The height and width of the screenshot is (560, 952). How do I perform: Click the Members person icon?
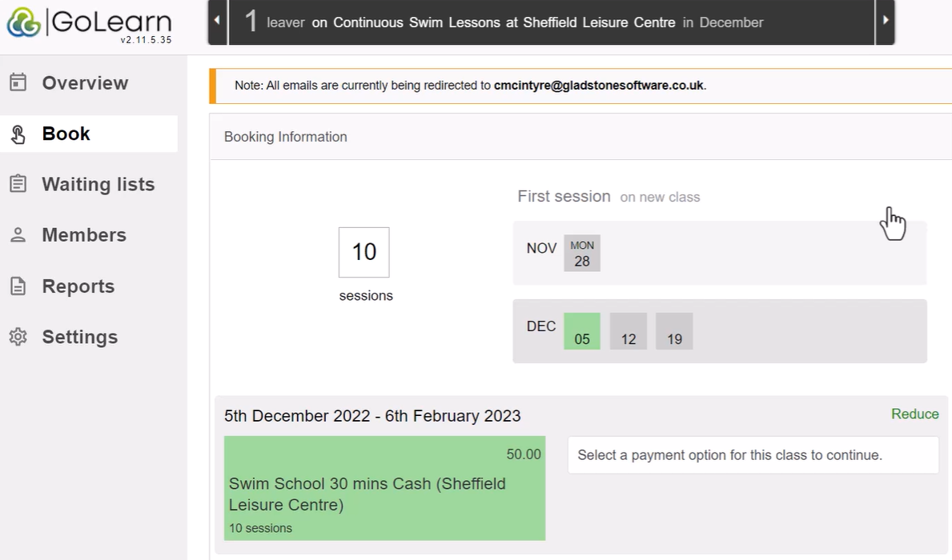(x=18, y=234)
